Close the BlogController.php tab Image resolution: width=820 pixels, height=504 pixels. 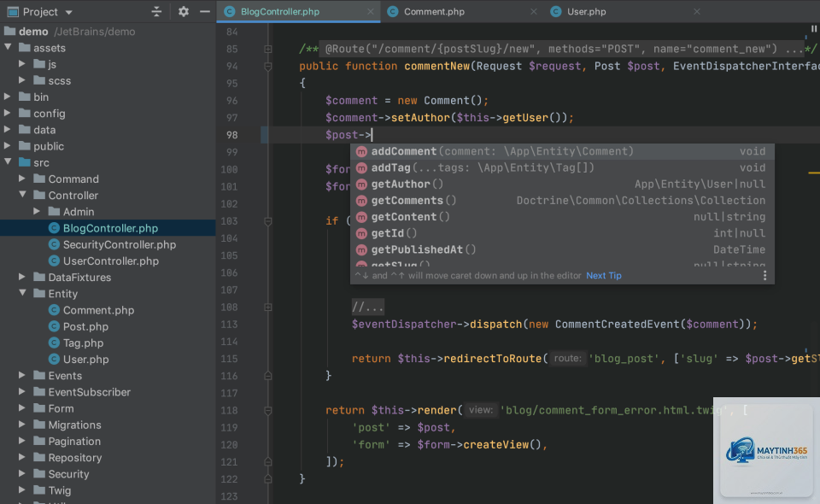coord(370,11)
